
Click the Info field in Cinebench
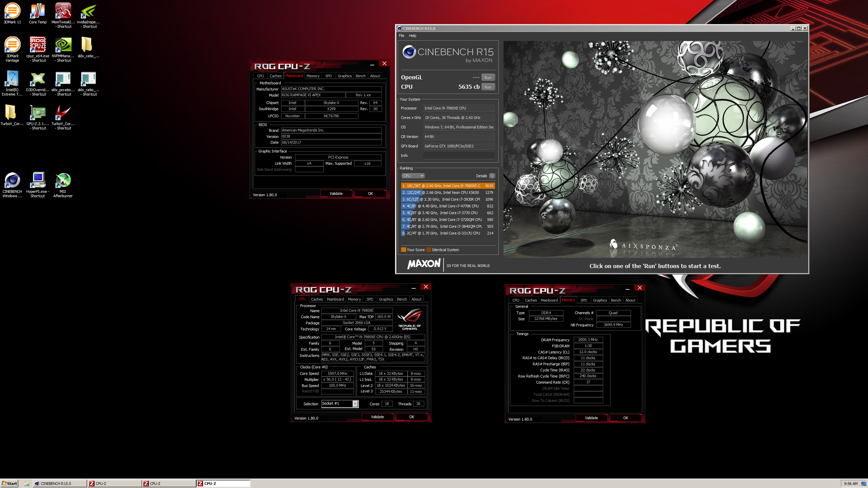coord(459,156)
